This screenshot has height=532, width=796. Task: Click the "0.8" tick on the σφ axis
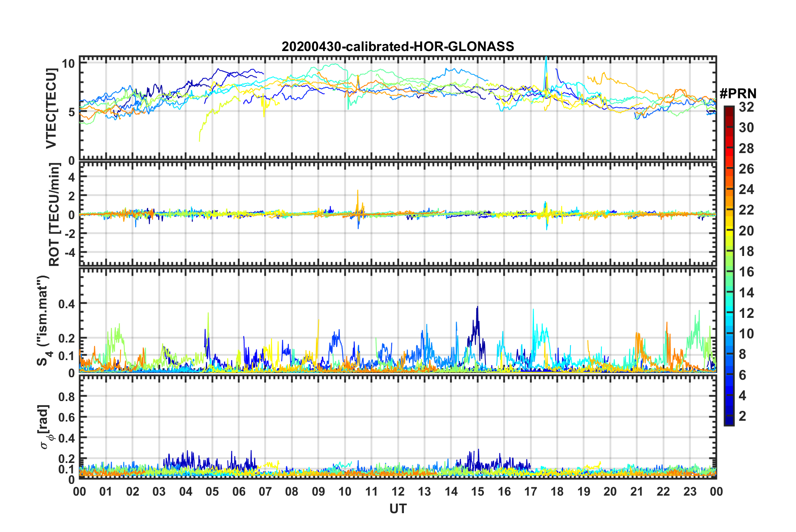[66, 396]
